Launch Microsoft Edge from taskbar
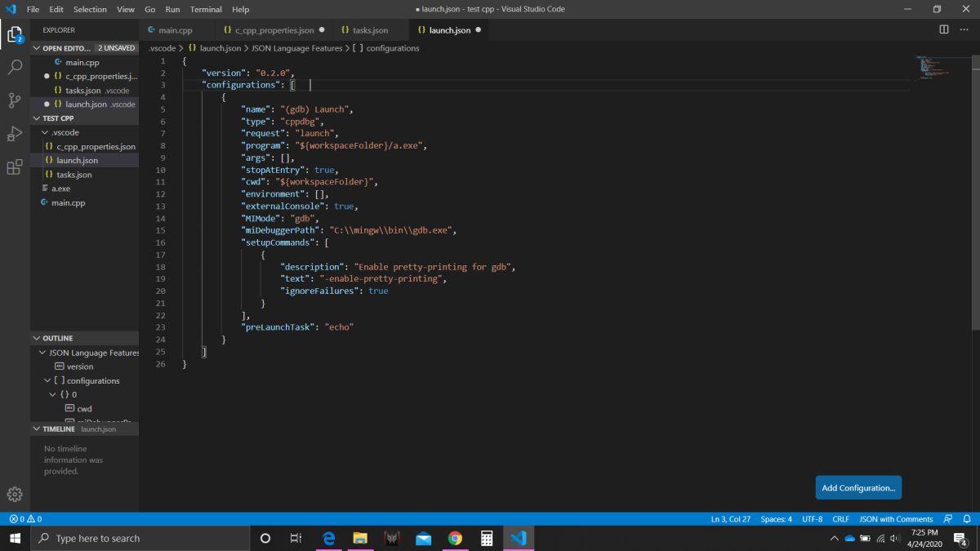Viewport: 980px width, 551px height. pos(329,538)
